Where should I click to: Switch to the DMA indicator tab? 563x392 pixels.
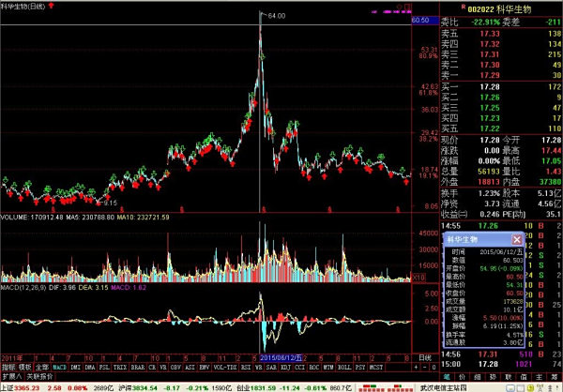90,368
